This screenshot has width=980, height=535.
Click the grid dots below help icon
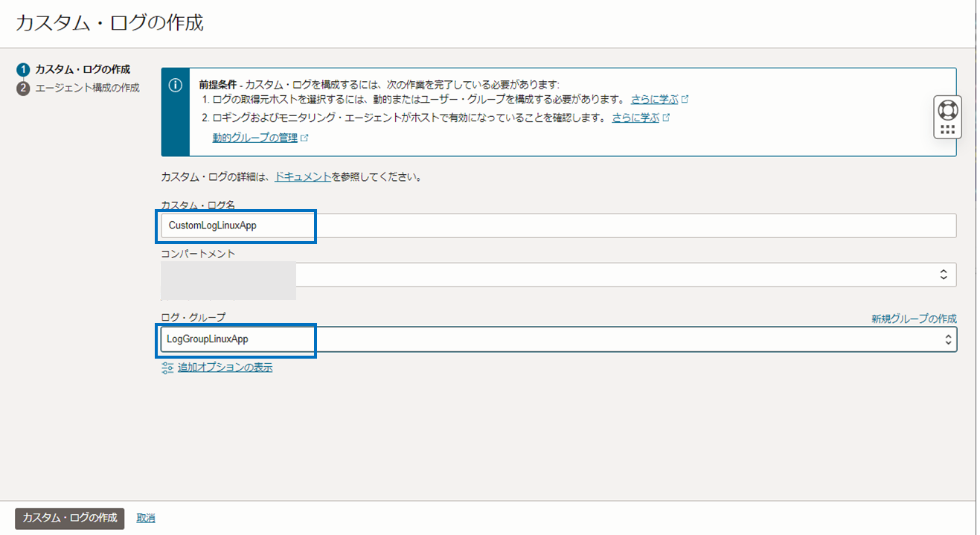tap(947, 129)
